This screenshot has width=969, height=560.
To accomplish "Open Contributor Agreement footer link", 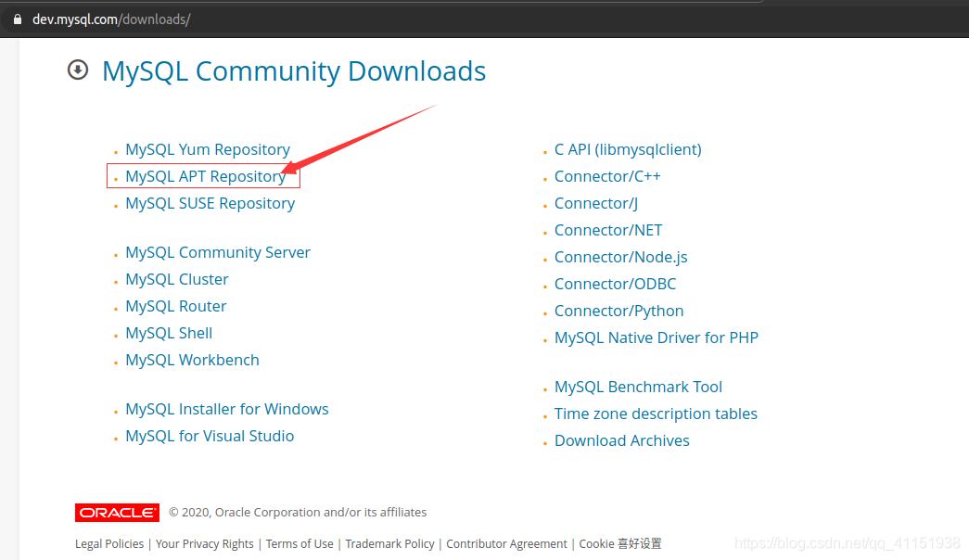I will [506, 544].
